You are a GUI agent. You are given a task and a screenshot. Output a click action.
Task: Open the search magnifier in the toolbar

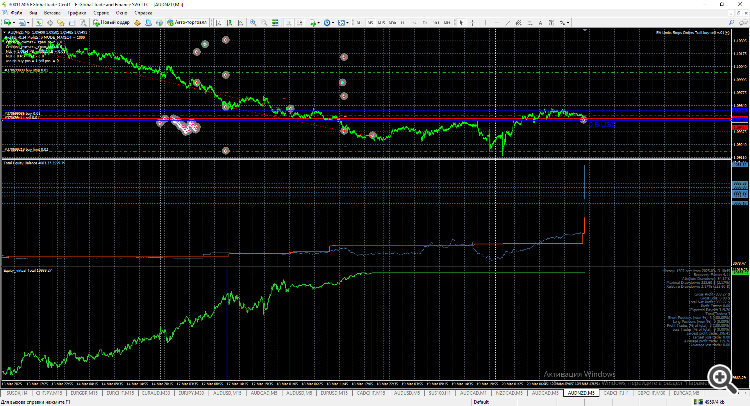pos(731,22)
